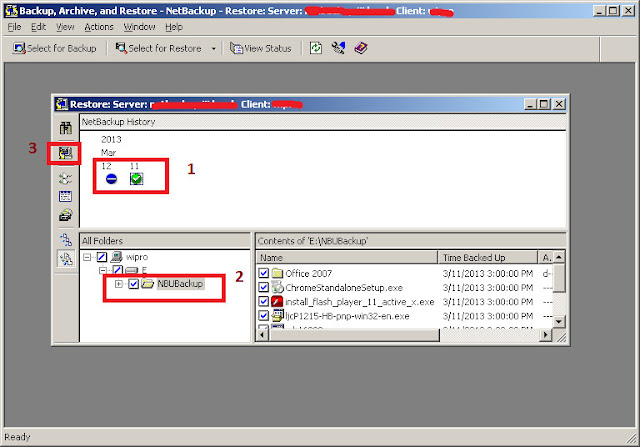Screen dimensions: 640x447
Task: Open the Window menu
Action: pyautogui.click(x=139, y=27)
